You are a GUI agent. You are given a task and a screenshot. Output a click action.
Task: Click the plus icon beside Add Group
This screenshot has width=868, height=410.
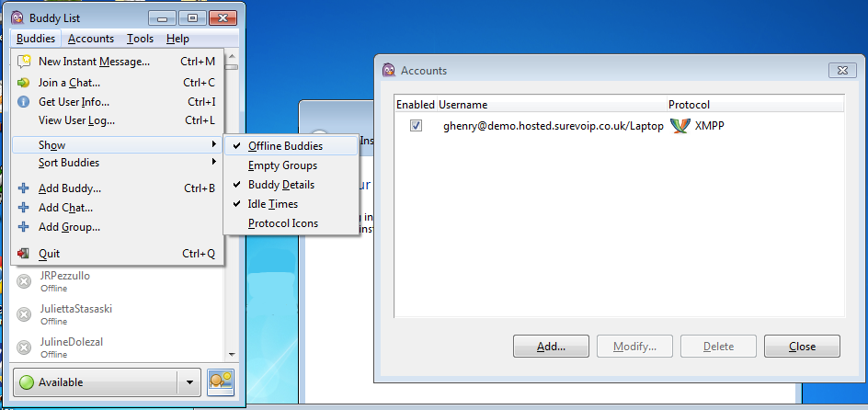(23, 227)
